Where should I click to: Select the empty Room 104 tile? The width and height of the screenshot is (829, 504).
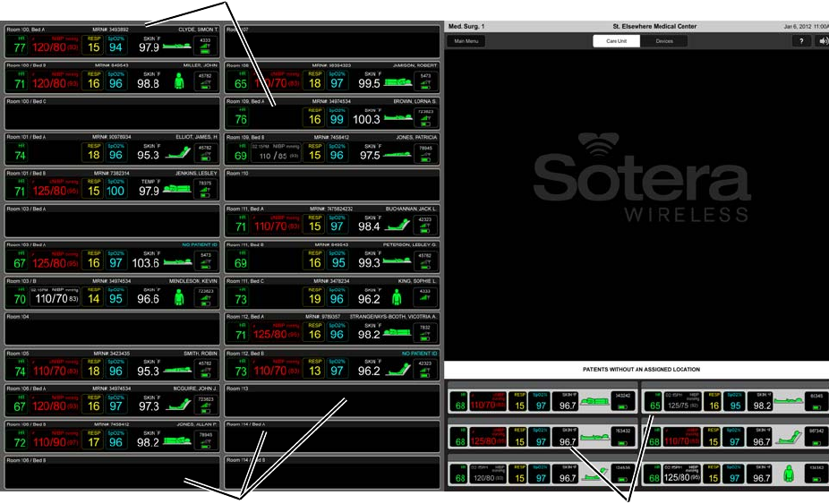112,329
